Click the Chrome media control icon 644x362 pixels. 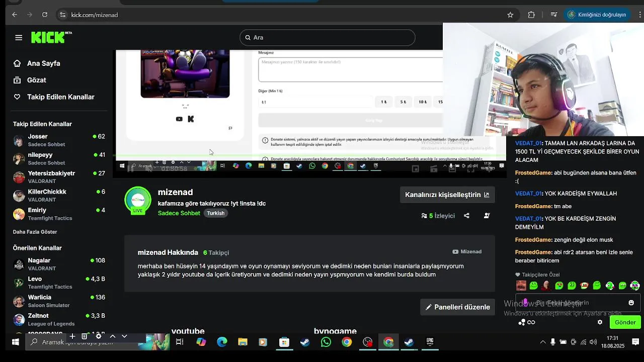coord(553,15)
